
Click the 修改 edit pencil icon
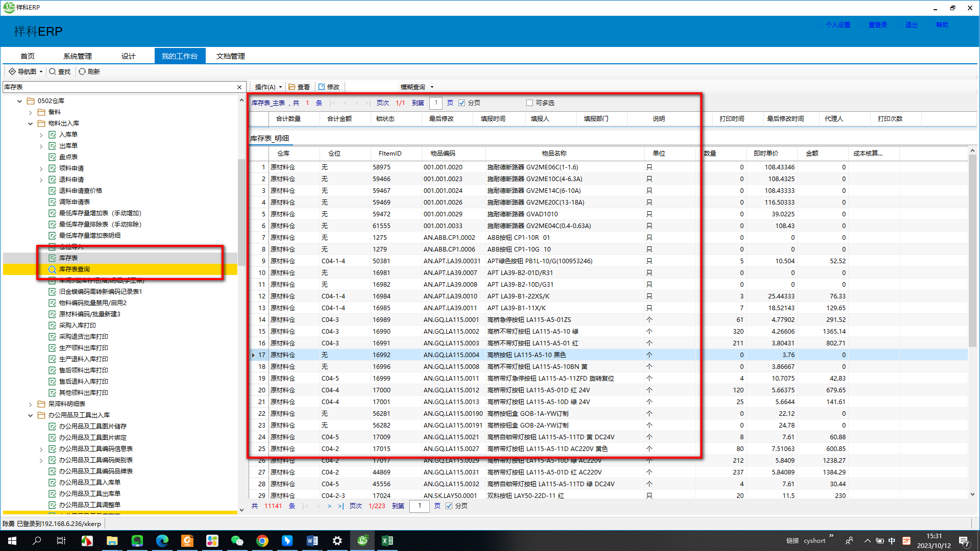(322, 87)
